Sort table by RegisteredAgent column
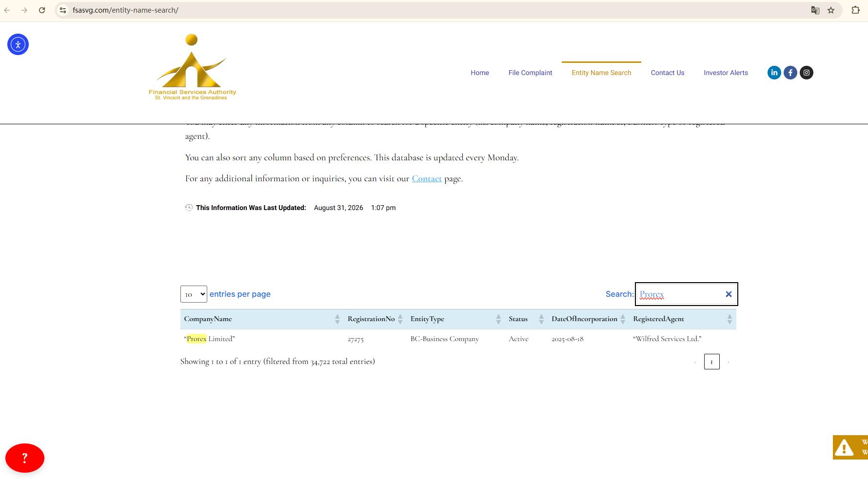The width and height of the screenshot is (868, 480). click(683, 319)
